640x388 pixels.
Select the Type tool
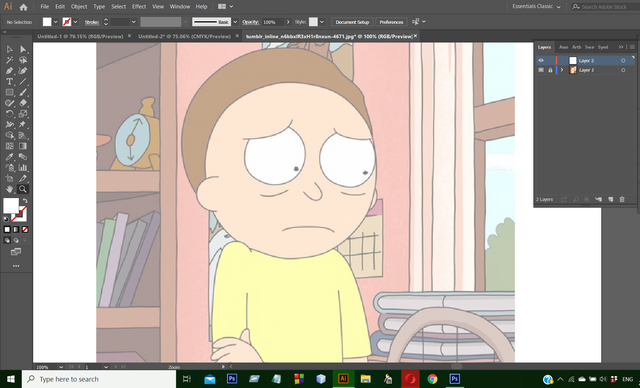pyautogui.click(x=9, y=82)
